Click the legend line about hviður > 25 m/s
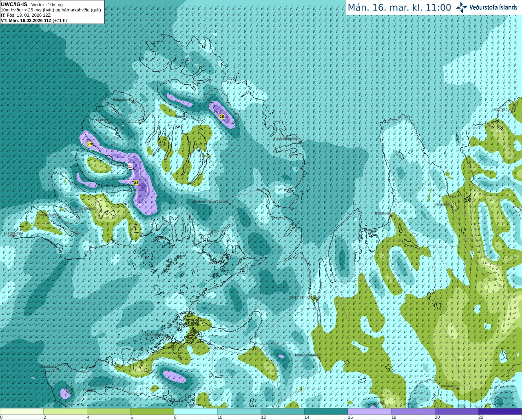522x420 pixels. pos(51,10)
